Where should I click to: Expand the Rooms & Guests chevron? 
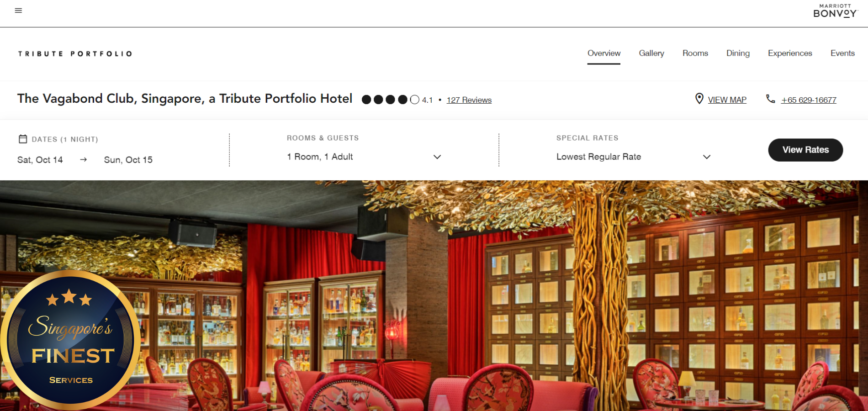click(437, 157)
